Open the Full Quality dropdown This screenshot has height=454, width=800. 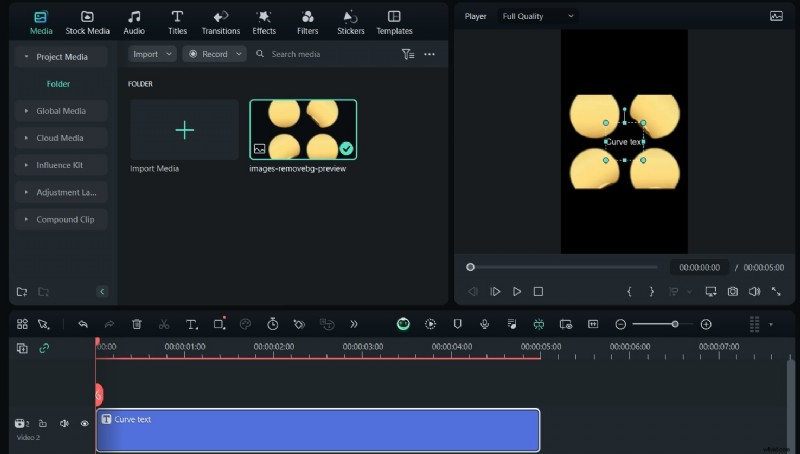click(538, 16)
